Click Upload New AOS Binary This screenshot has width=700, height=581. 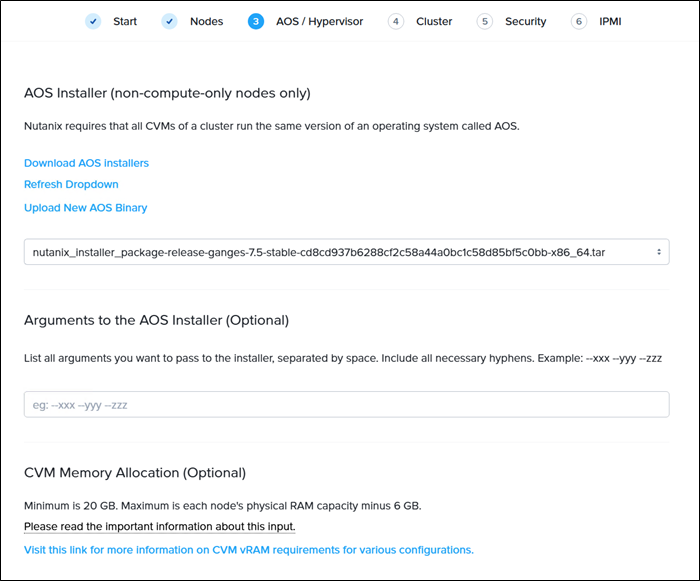coord(85,208)
